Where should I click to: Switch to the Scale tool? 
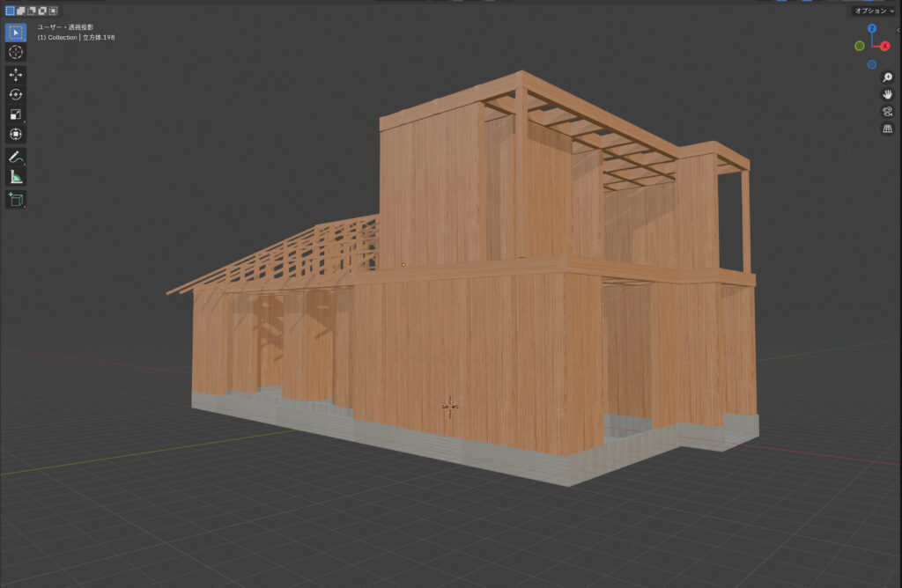click(x=16, y=114)
